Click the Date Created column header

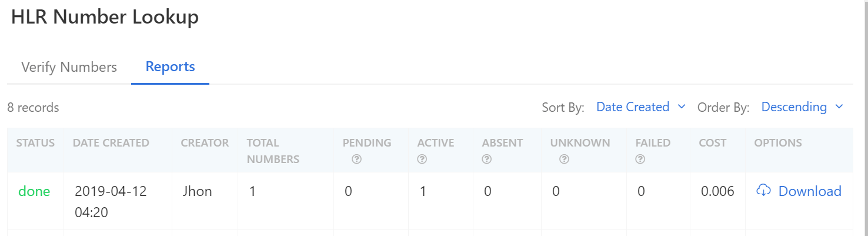point(111,143)
